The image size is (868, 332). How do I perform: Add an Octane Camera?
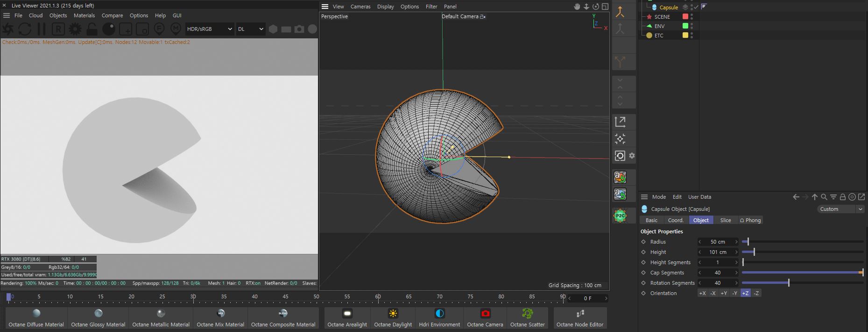[485, 318]
